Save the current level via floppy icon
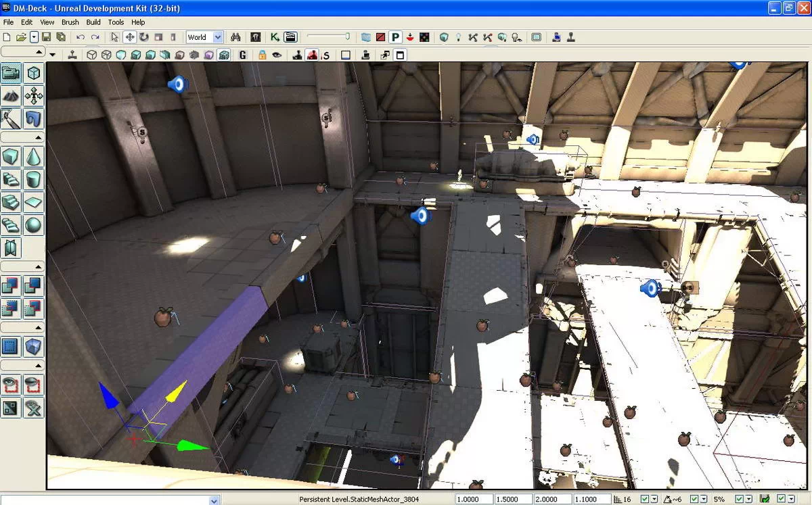The image size is (812, 505). (47, 37)
